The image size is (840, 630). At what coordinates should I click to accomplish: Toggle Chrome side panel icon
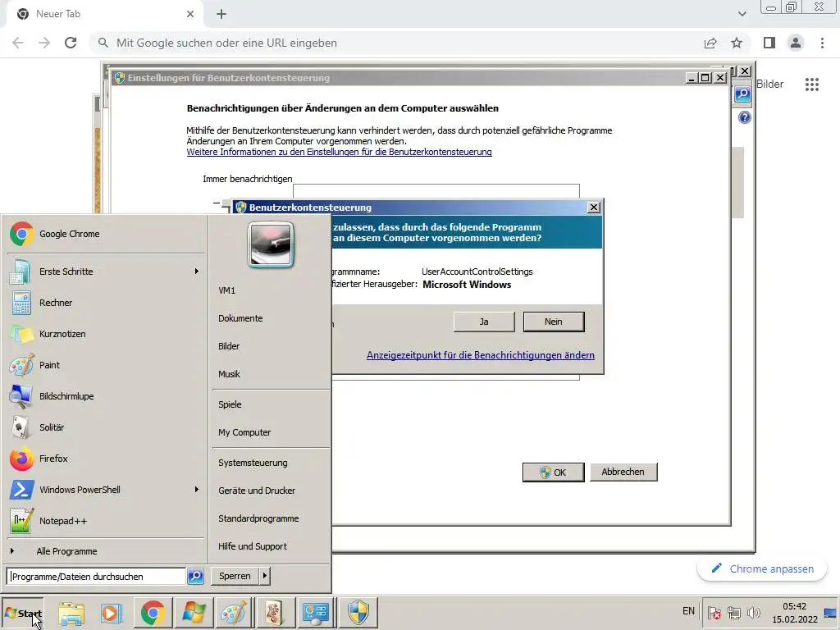coord(769,43)
